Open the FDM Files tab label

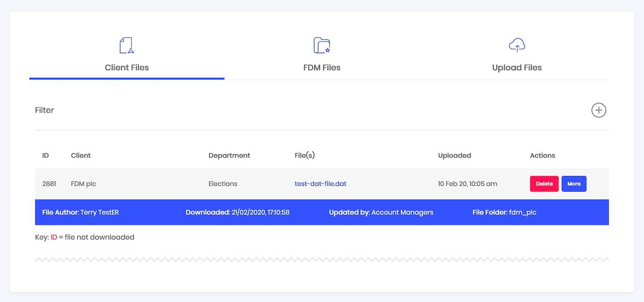click(x=322, y=67)
